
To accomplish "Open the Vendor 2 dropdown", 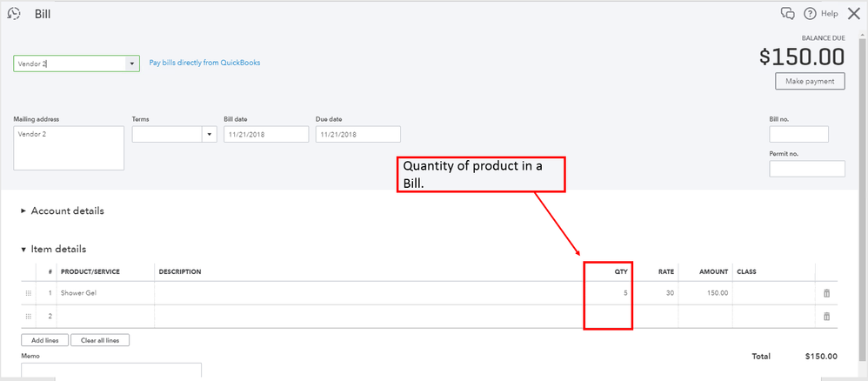I will point(131,63).
